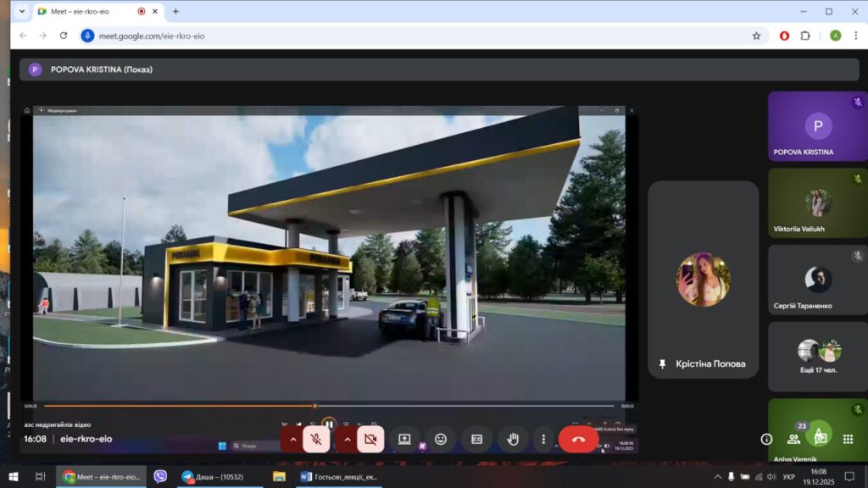The width and height of the screenshot is (868, 488).
Task: Open the three-dot More options menu
Action: pos(543,439)
